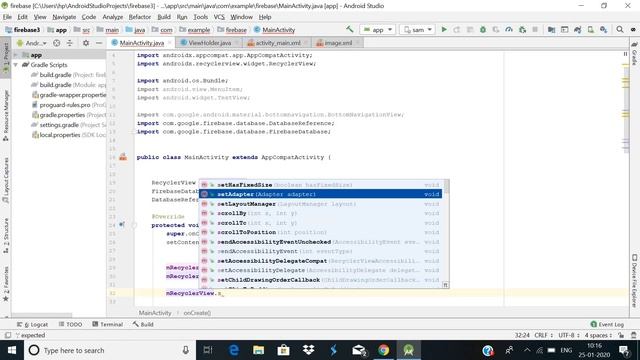This screenshot has width=640, height=360.
Task: Click override gutter icon beside onCreate method
Action: pyautogui.click(x=122, y=224)
